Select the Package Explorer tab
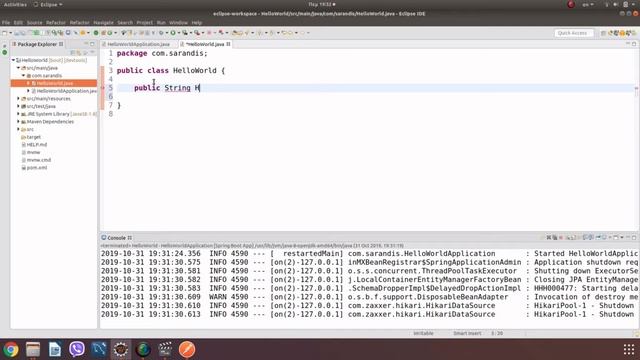 [x=38, y=44]
